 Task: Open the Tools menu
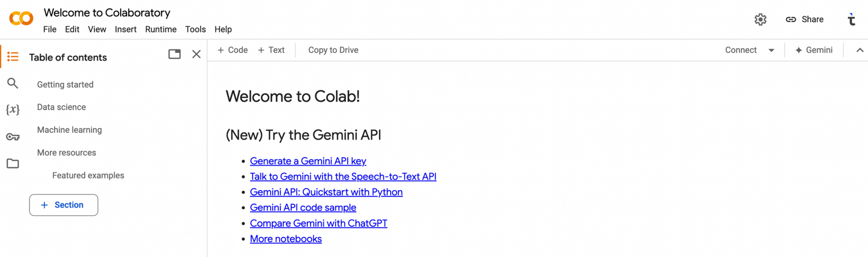pyautogui.click(x=195, y=29)
